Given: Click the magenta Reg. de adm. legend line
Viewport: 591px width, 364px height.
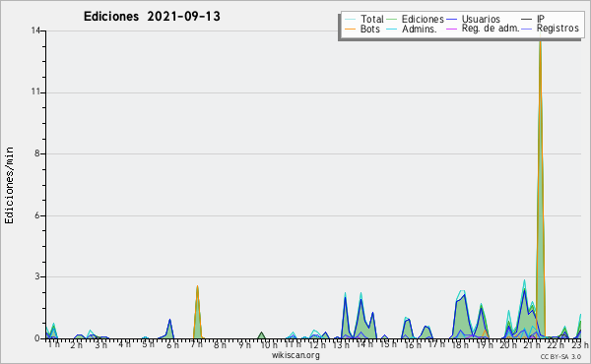Looking at the screenshot, I should pos(451,29).
